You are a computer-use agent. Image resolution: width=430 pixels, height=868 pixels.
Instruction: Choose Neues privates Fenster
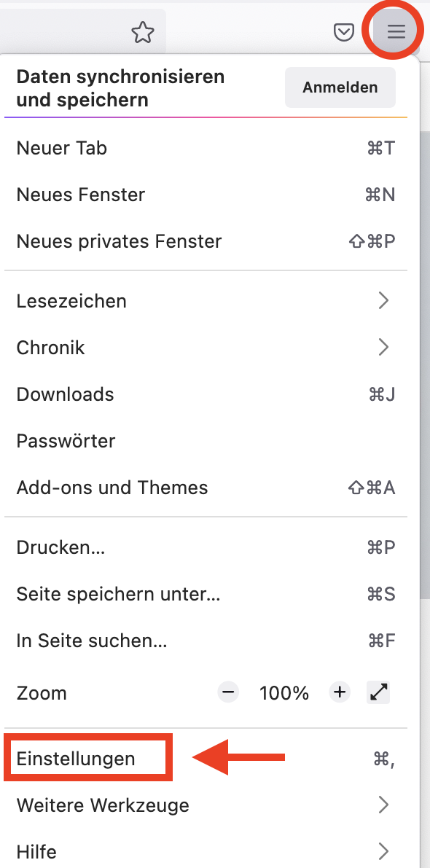coord(206,241)
